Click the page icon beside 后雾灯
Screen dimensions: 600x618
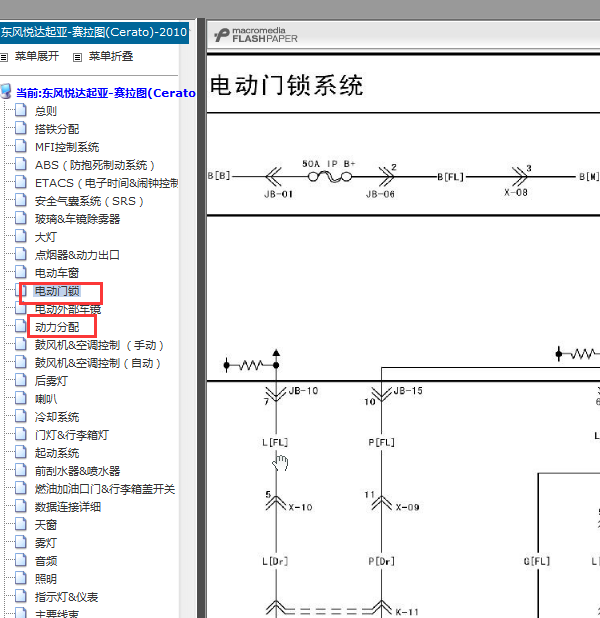(x=21, y=380)
